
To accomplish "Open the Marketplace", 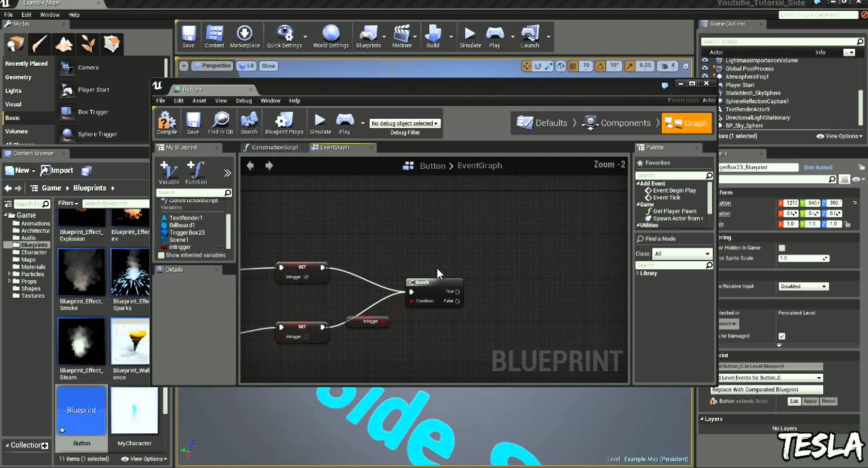I will pyautogui.click(x=245, y=37).
